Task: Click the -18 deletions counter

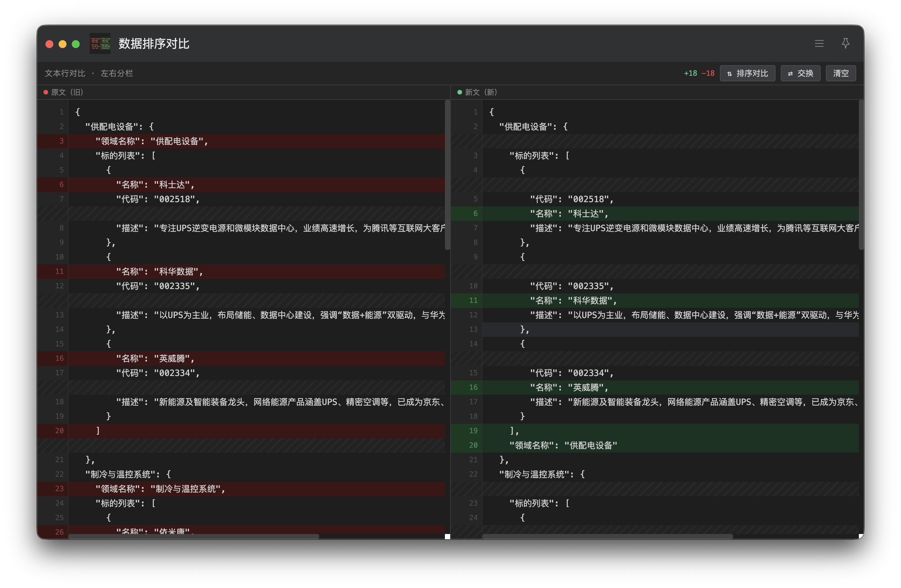Action: click(x=708, y=73)
